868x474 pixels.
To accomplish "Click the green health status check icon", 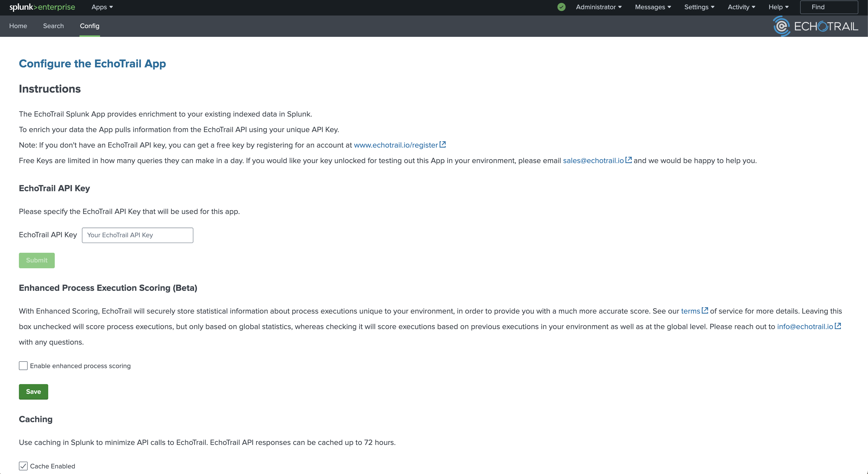I will (561, 7).
